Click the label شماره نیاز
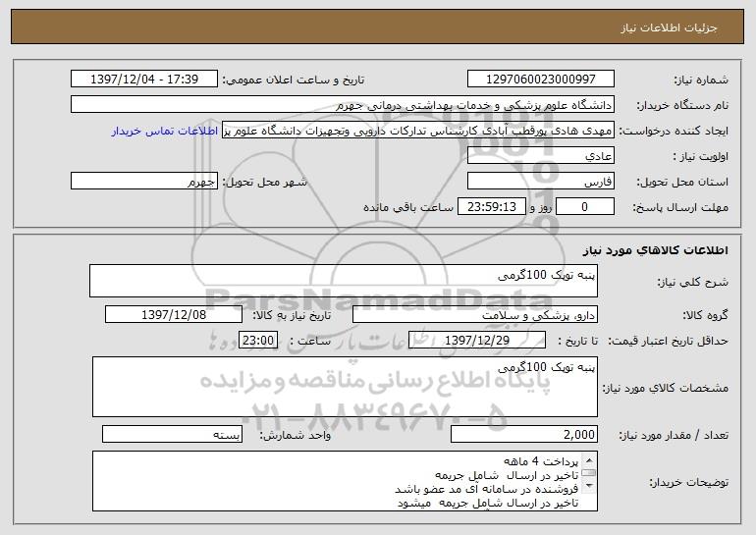Image resolution: width=756 pixels, height=535 pixels. (x=701, y=80)
